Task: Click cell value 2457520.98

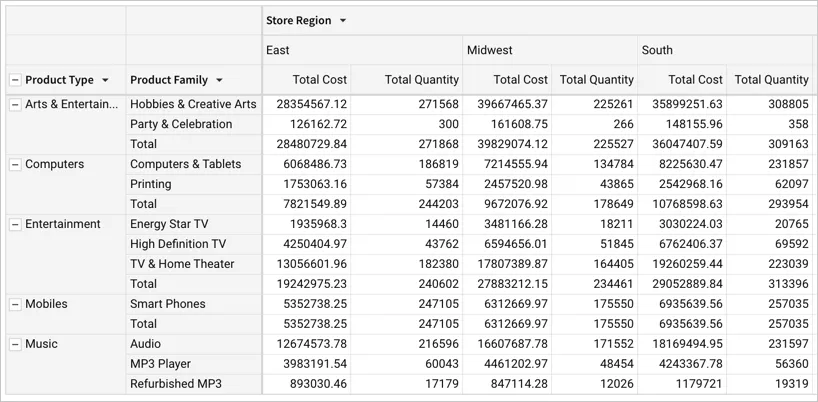Action: coord(516,184)
